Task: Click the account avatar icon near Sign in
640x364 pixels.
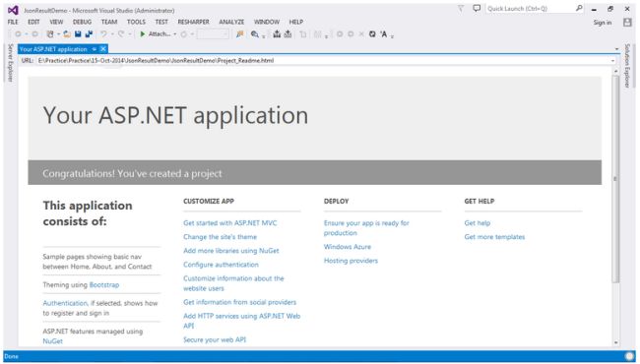Action: pos(627,23)
